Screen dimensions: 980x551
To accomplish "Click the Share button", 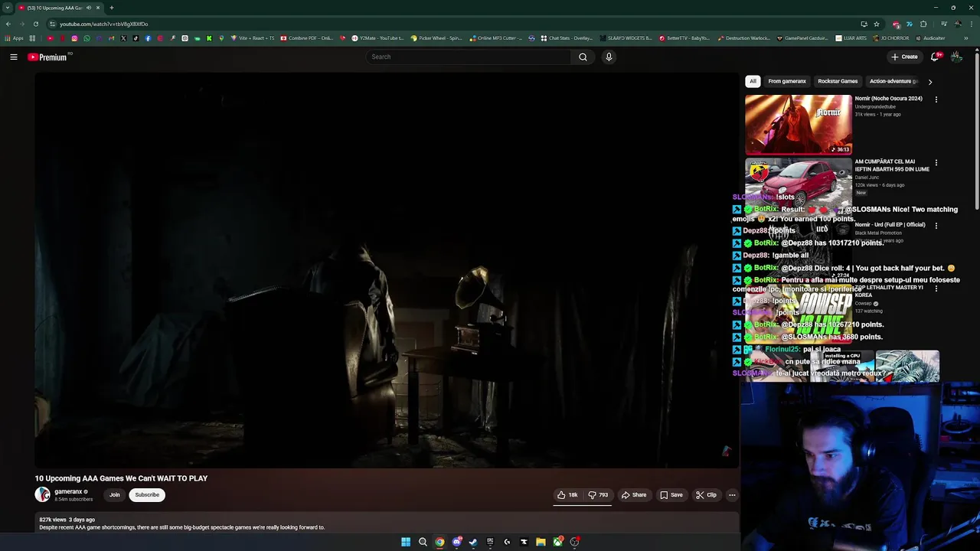I will (x=634, y=495).
